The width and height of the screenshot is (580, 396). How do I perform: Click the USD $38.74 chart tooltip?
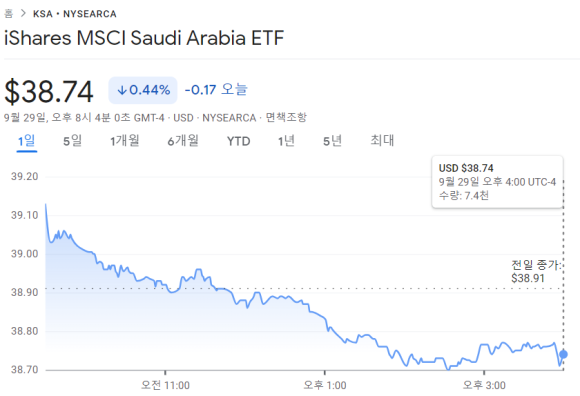click(x=498, y=182)
